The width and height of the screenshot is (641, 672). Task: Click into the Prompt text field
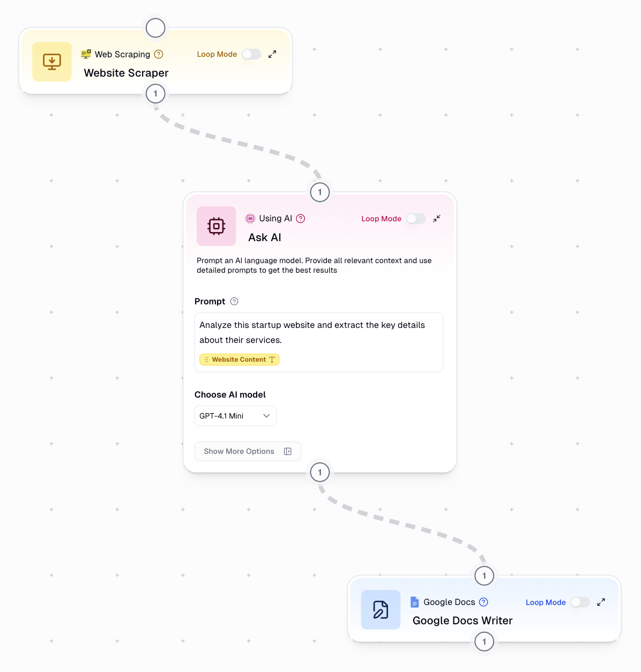tap(319, 342)
